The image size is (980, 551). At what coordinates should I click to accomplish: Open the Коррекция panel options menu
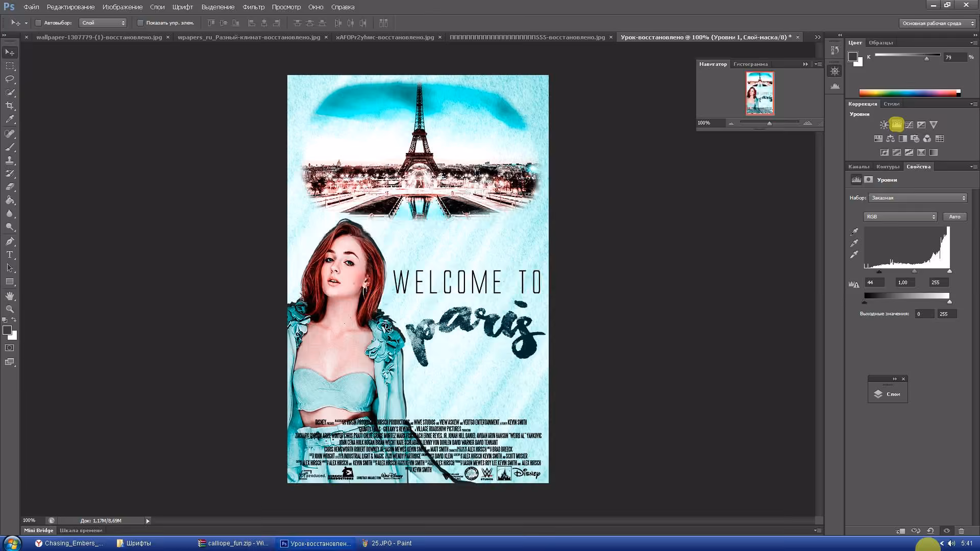(973, 104)
